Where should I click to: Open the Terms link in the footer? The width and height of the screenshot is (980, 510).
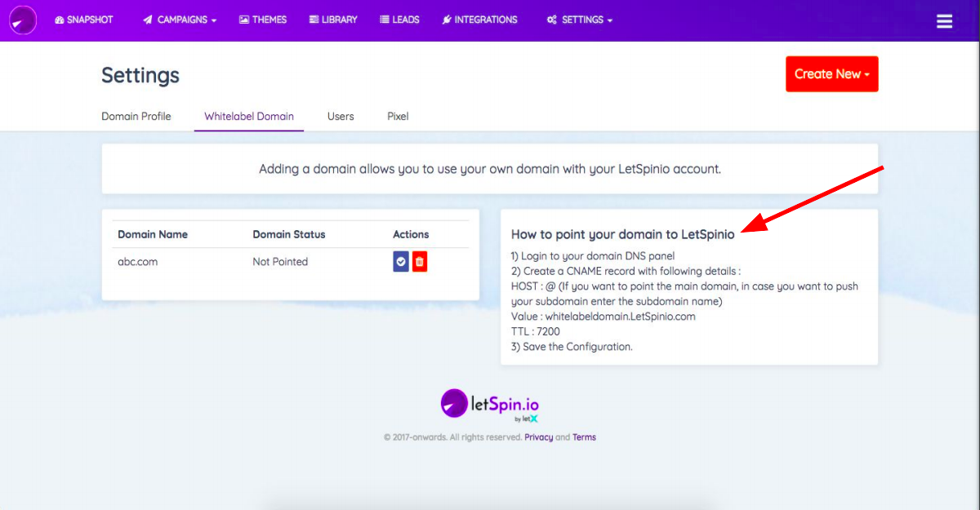(x=584, y=437)
